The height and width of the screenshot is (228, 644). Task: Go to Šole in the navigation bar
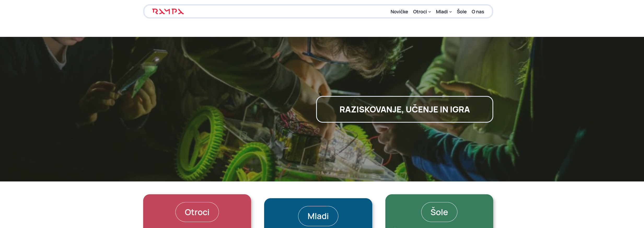(x=462, y=12)
